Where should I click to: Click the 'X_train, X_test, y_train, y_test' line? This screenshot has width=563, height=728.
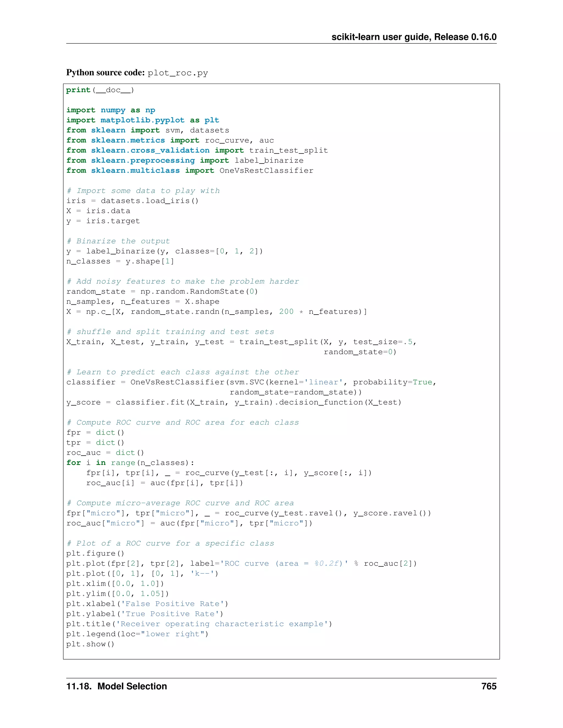point(241,342)
